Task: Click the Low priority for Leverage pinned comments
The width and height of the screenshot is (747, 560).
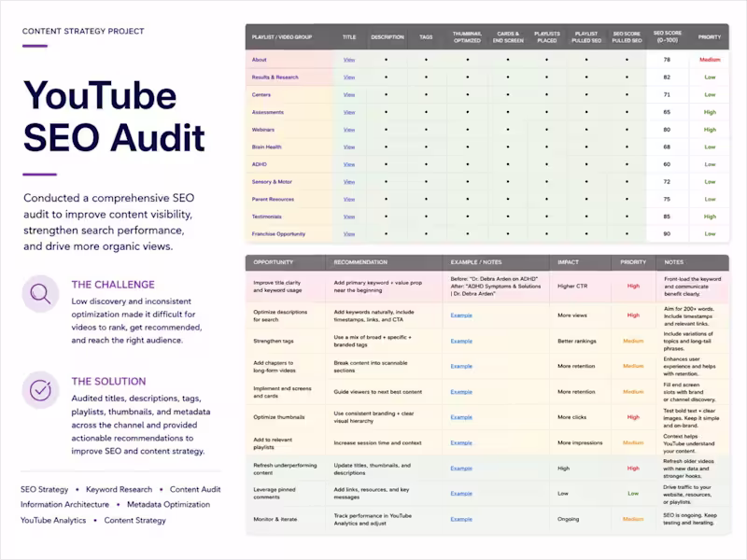Action: (633, 494)
